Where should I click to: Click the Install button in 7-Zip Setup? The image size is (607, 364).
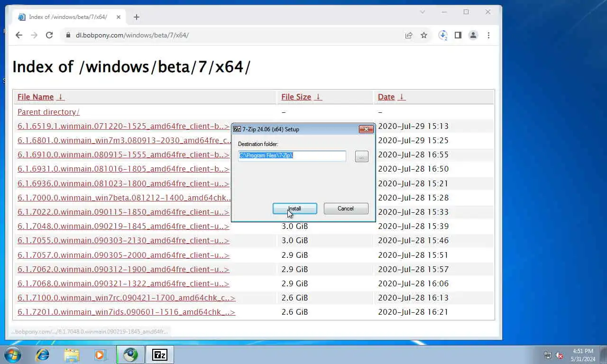tap(295, 209)
